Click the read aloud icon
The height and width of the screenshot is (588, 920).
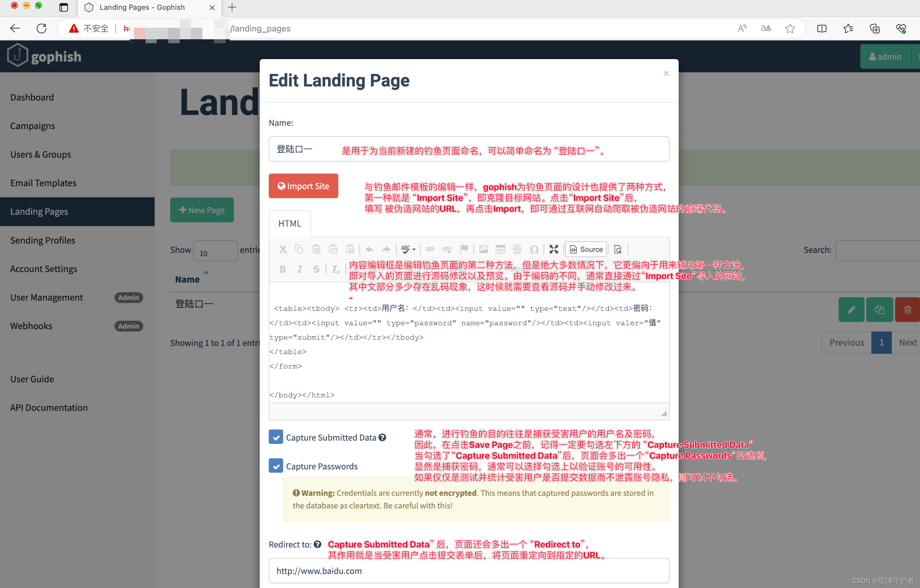point(742,28)
